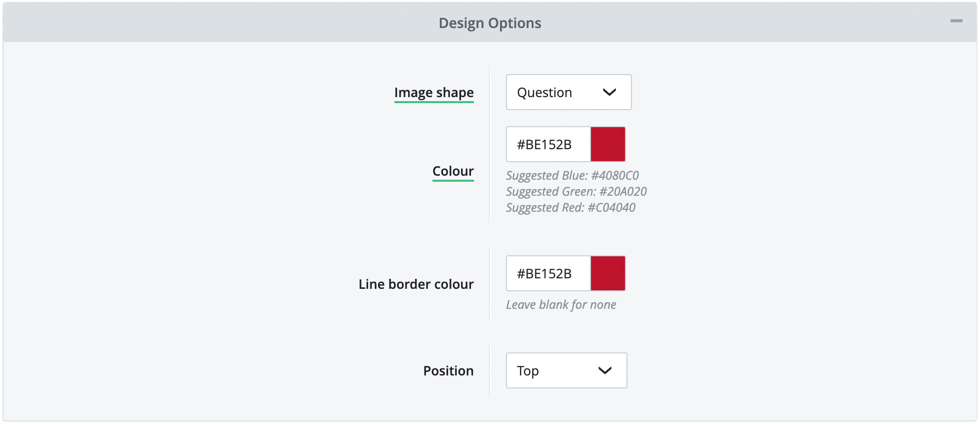Open the Image shape dropdown
Viewport: 980px width, 424px height.
click(x=568, y=92)
